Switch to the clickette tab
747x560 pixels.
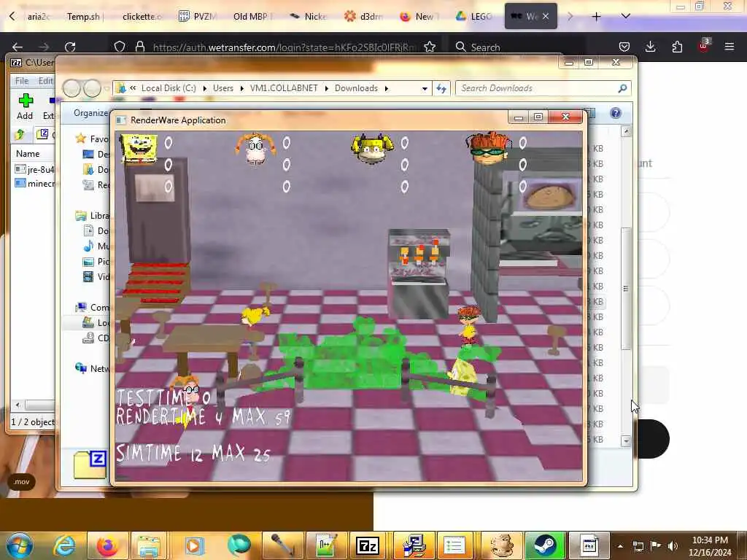click(142, 17)
